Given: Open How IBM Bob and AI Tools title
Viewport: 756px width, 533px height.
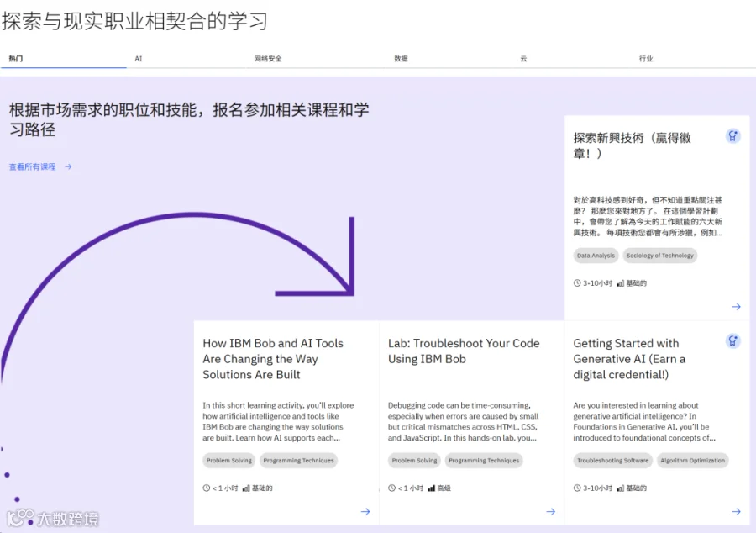Looking at the screenshot, I should pos(273,359).
